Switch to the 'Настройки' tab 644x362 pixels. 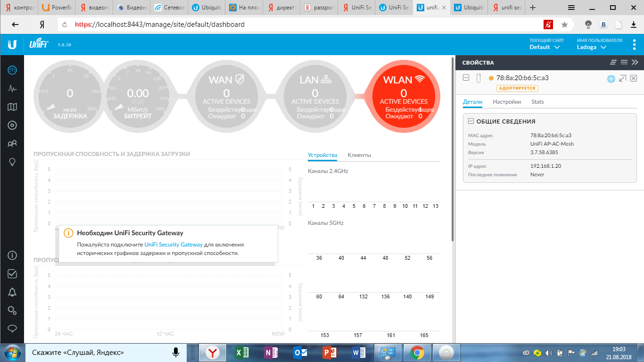(x=507, y=102)
